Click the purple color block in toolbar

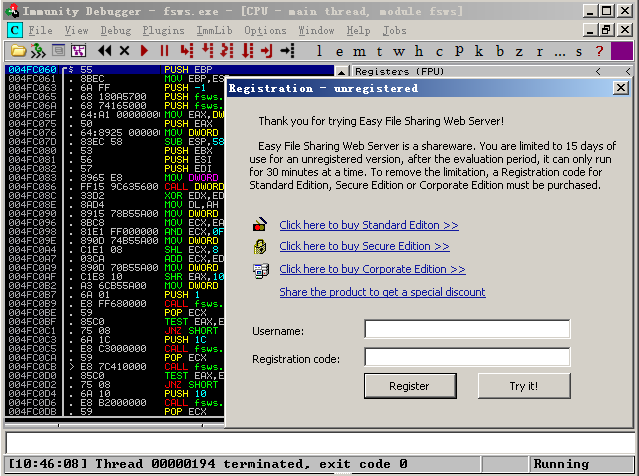621,51
